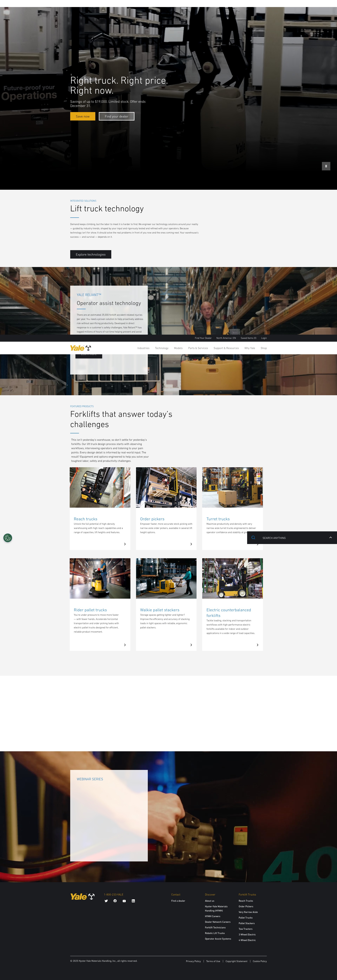
Task: Click Find Your Dealer in top bar
Action: (203, 338)
